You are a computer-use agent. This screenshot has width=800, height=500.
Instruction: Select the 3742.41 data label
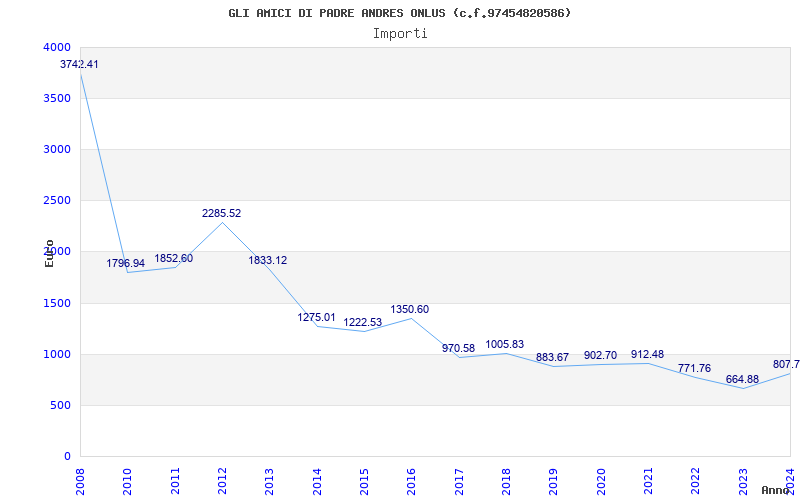[x=79, y=64]
